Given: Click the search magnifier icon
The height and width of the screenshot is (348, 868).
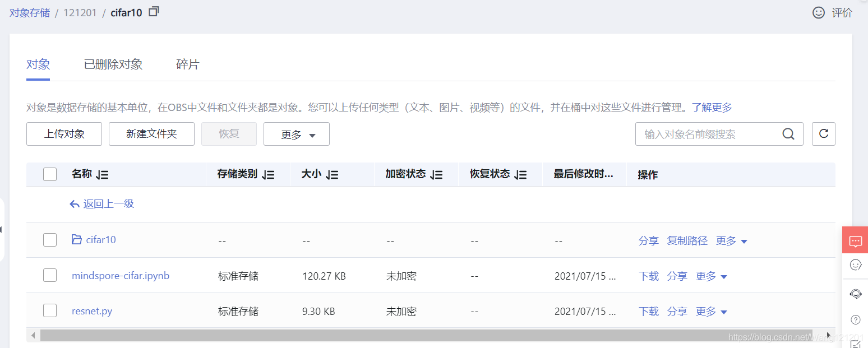Looking at the screenshot, I should pyautogui.click(x=788, y=134).
